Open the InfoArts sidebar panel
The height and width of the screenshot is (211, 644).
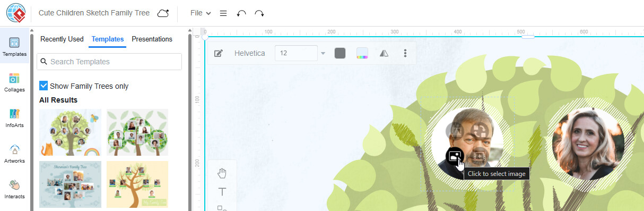pos(14,118)
